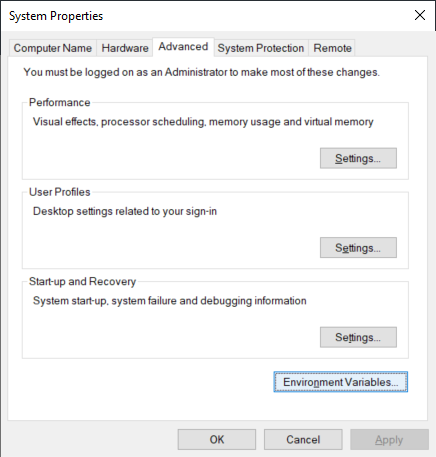The image size is (436, 457).
Task: Close the System Properties window
Action: [420, 15]
